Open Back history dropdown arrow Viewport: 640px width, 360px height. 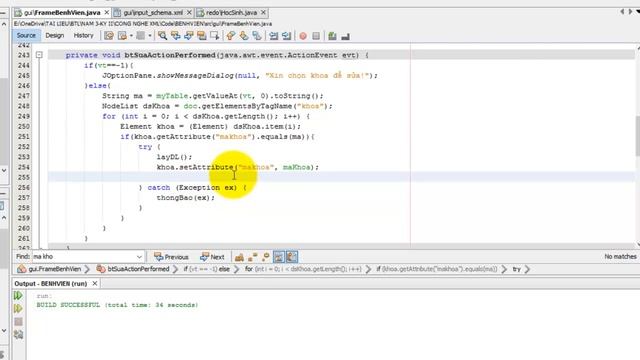[x=131, y=36]
